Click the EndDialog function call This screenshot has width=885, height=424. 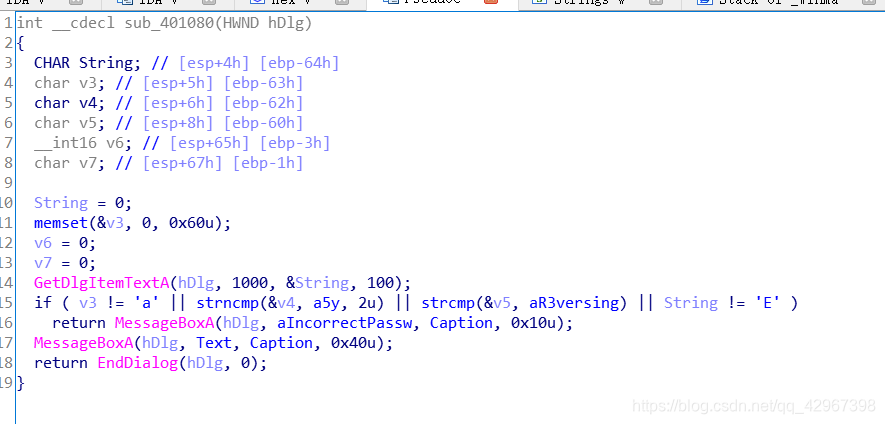138,362
